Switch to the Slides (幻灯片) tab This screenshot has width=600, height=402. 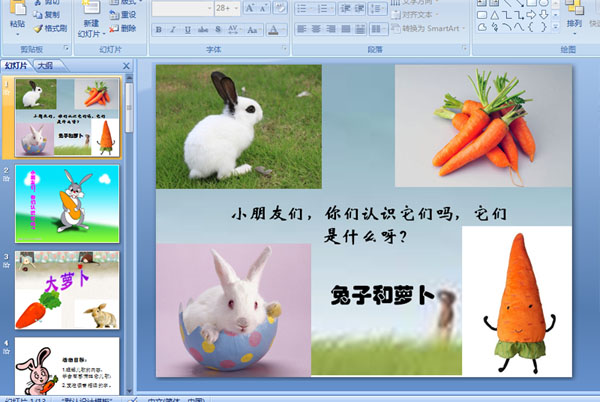tap(15, 66)
